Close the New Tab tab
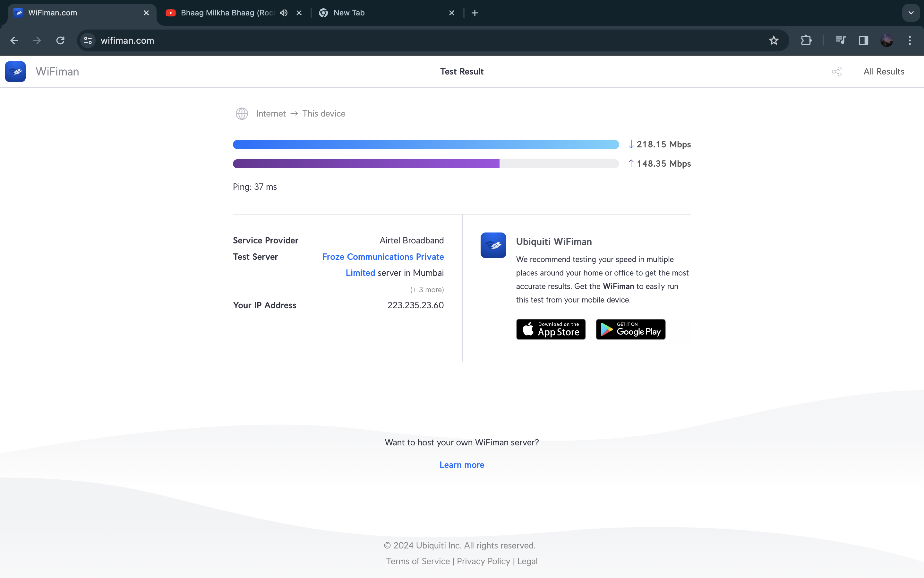 click(x=452, y=13)
